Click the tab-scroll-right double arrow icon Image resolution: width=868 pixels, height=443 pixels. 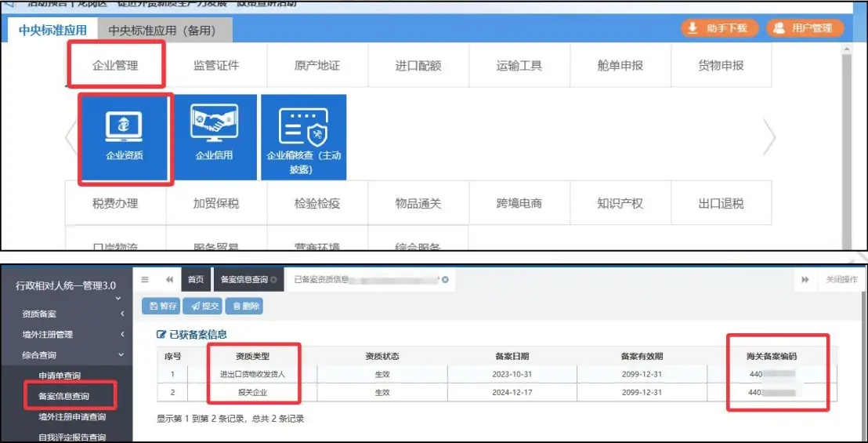click(x=805, y=280)
